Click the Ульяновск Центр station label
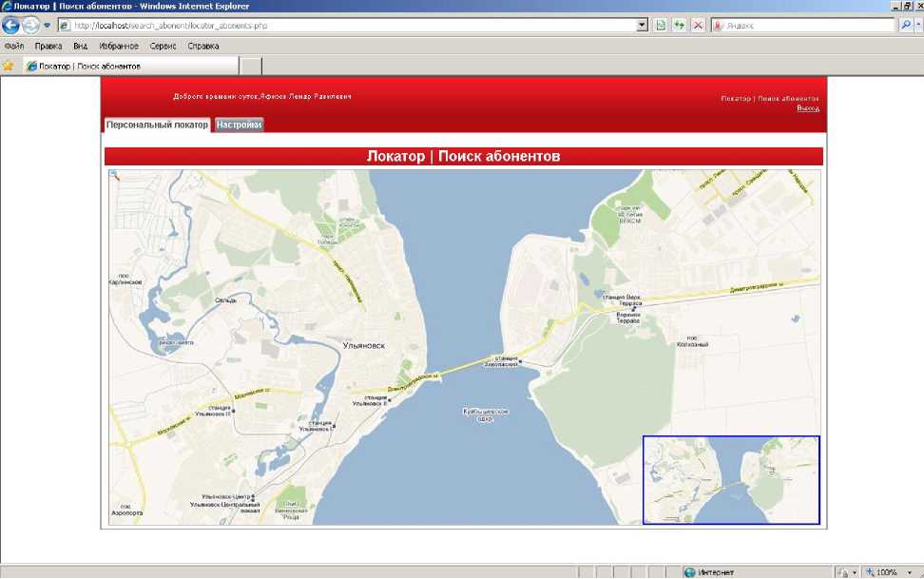Image resolution: width=924 pixels, height=579 pixels. 227,497
